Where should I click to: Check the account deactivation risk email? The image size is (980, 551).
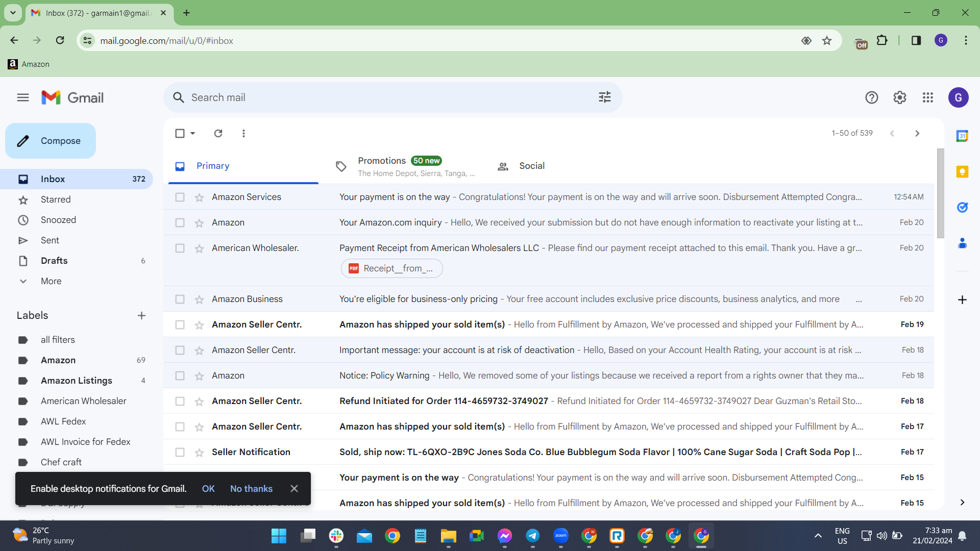click(x=180, y=350)
